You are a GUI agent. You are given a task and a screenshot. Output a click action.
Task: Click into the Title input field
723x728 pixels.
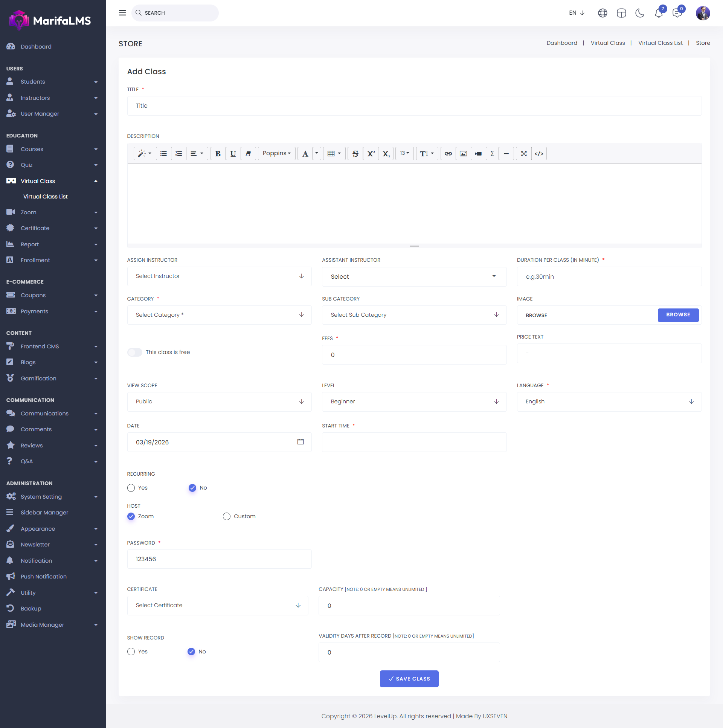coord(414,106)
